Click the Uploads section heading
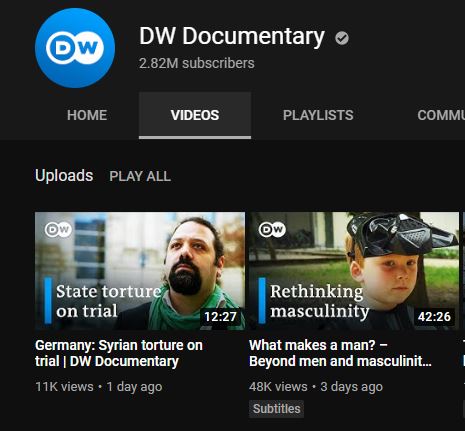 (x=64, y=176)
